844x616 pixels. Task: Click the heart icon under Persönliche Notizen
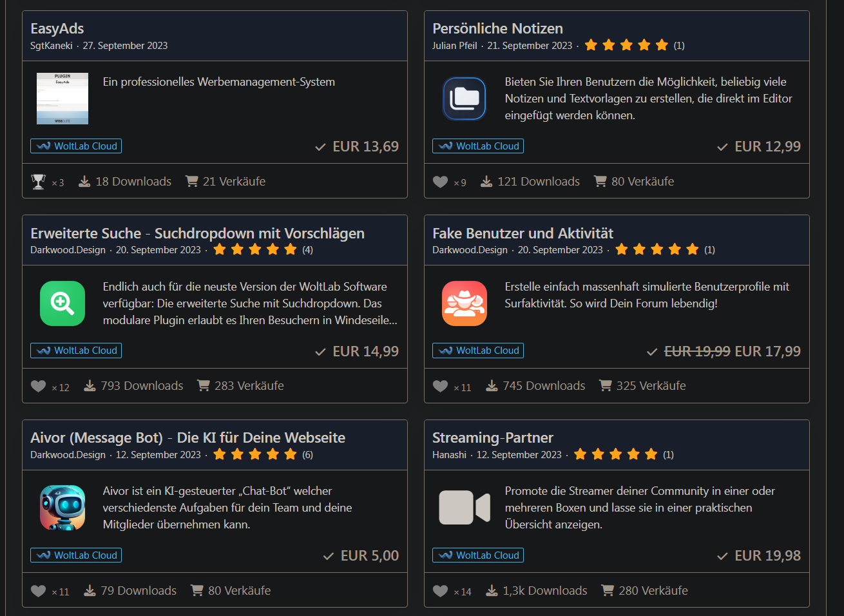pyautogui.click(x=440, y=182)
